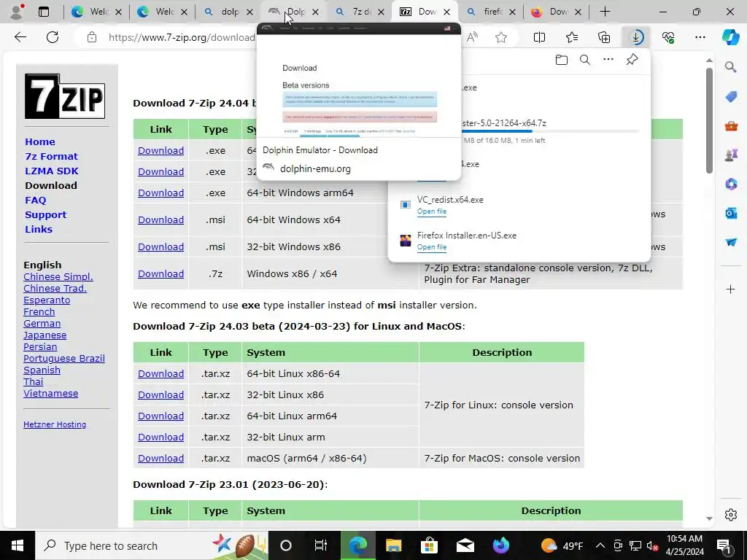Open more options in downloads panel
The image size is (747, 560).
click(x=608, y=60)
